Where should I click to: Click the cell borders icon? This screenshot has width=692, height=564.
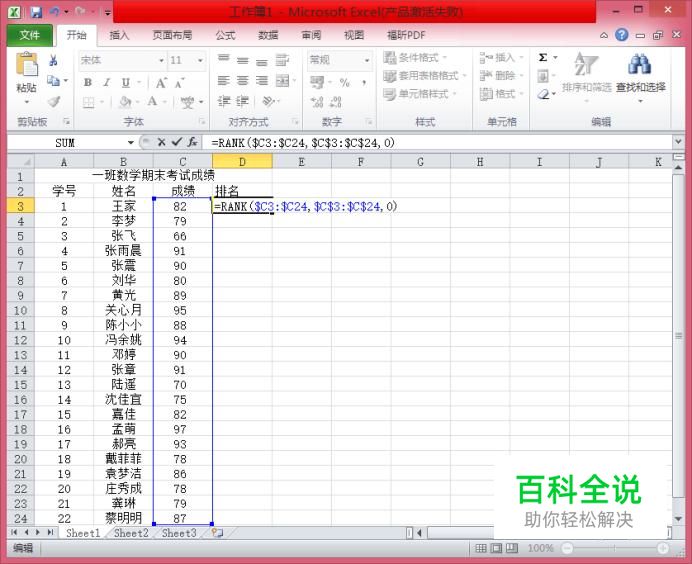pos(89,102)
